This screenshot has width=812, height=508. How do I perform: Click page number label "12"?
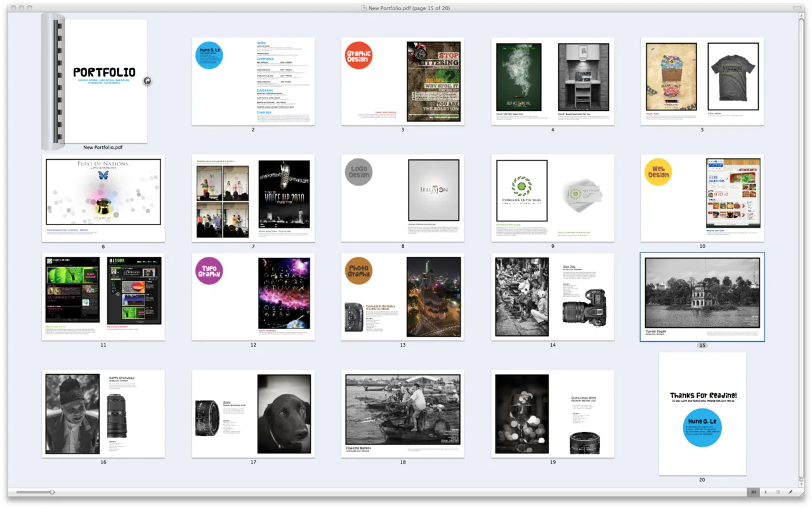point(253,346)
